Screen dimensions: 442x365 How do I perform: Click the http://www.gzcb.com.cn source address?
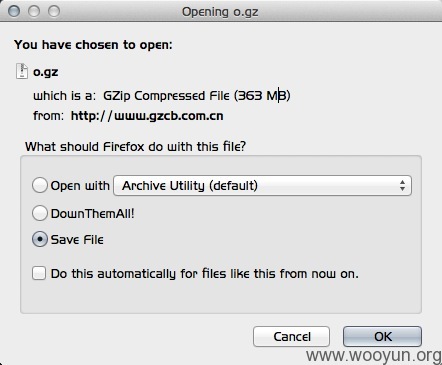point(147,116)
